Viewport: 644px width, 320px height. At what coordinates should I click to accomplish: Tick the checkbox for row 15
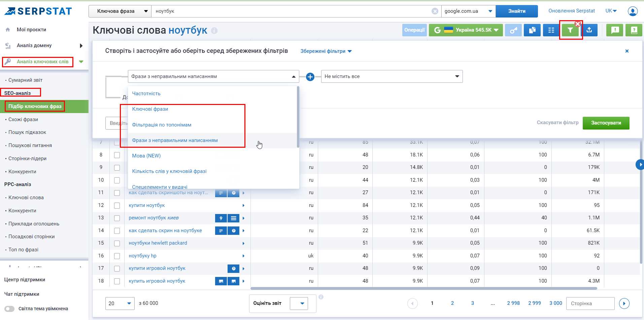click(x=117, y=243)
